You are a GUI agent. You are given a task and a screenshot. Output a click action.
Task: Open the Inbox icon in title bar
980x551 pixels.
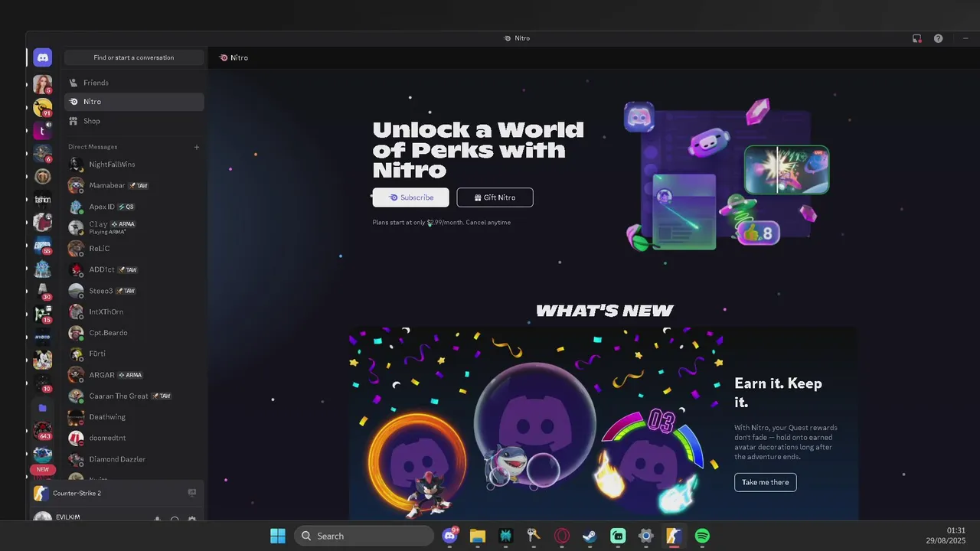point(917,38)
